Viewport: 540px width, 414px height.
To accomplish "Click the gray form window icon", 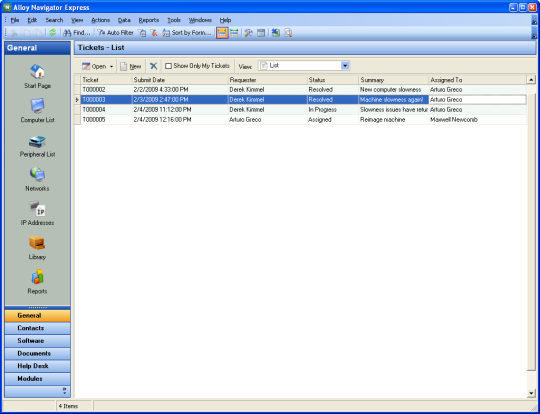I will [261, 33].
